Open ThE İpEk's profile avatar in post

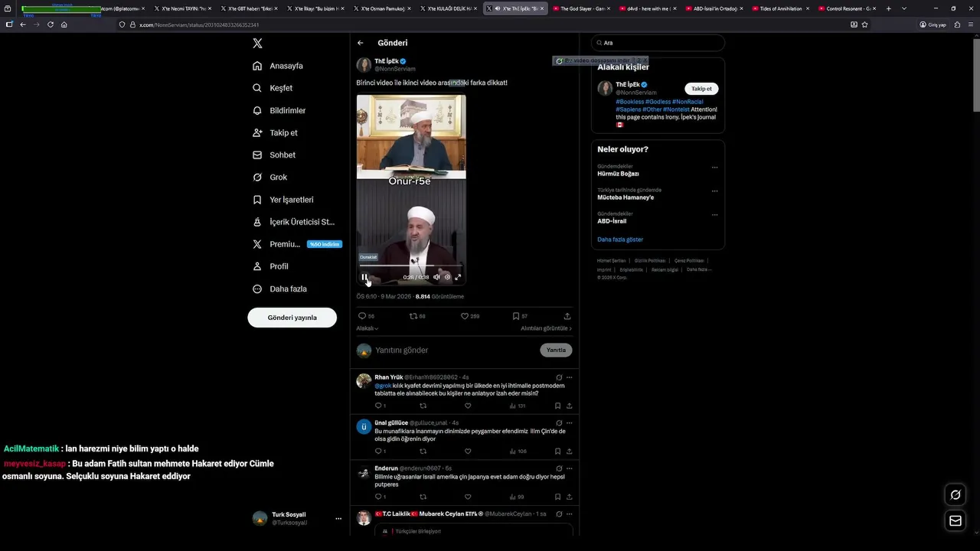(x=364, y=65)
